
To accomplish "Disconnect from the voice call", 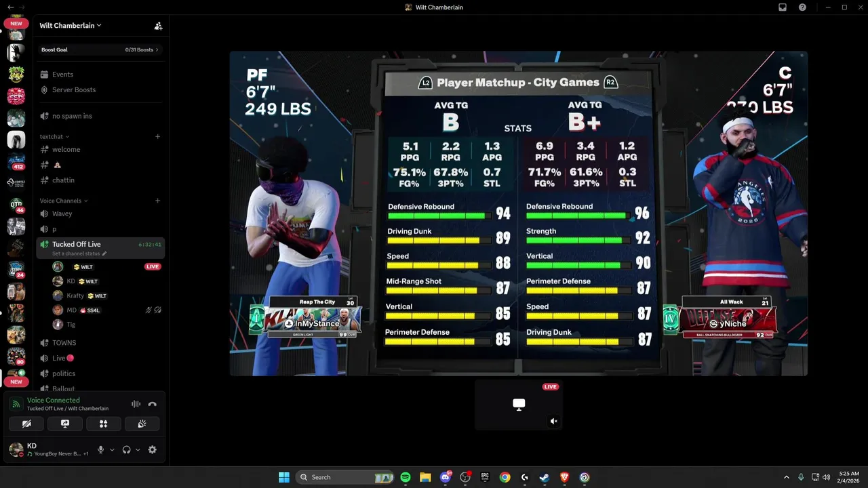I will [152, 404].
